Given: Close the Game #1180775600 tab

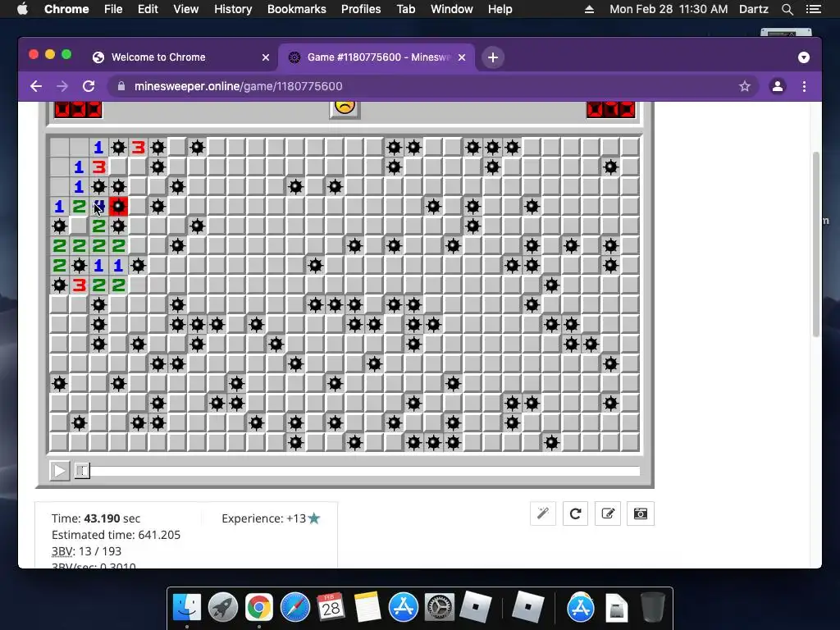Looking at the screenshot, I should click(462, 57).
